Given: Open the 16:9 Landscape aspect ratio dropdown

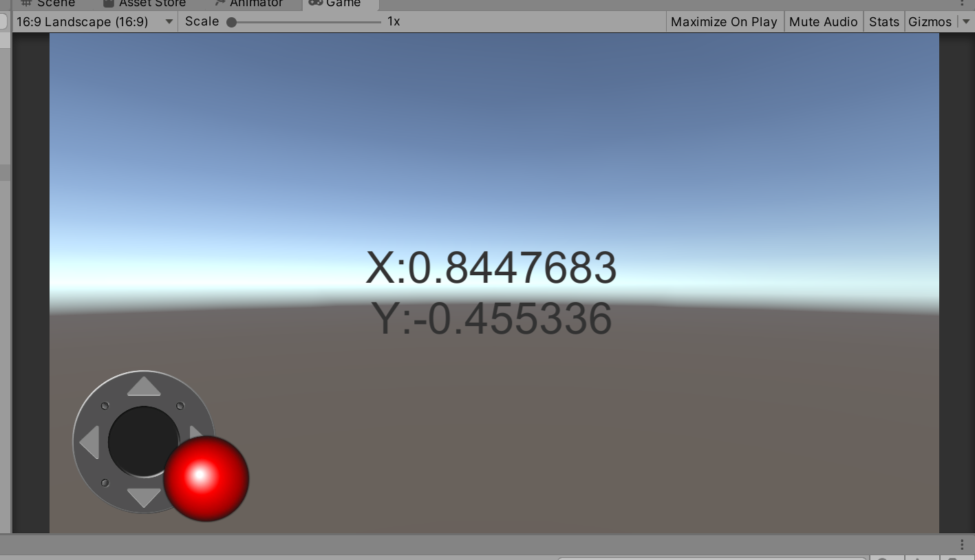Looking at the screenshot, I should tap(94, 21).
